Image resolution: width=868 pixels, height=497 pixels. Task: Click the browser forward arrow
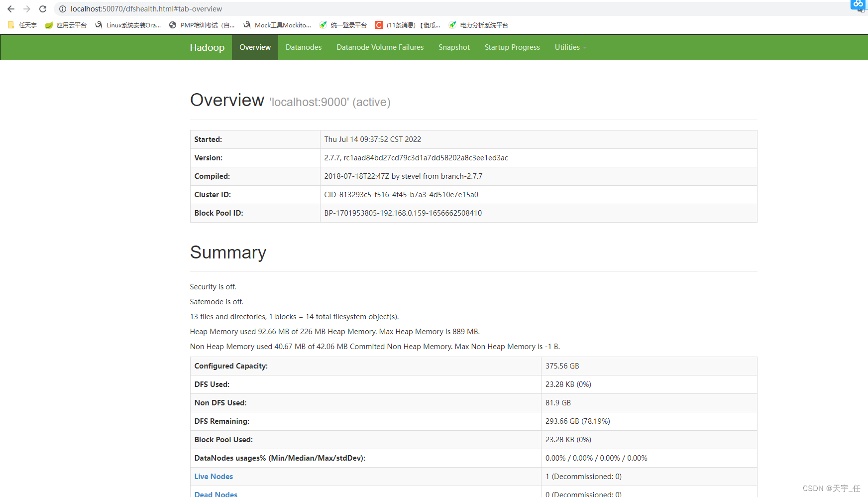(27, 9)
